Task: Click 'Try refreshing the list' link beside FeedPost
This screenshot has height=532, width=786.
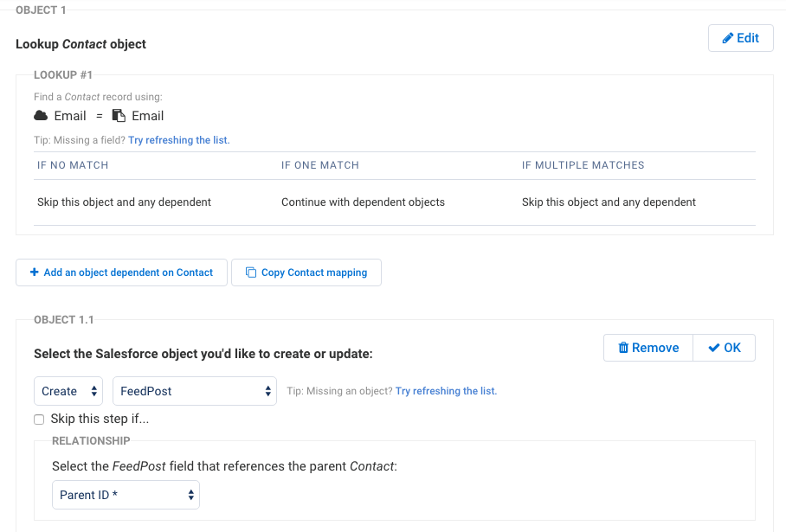Action: click(446, 391)
